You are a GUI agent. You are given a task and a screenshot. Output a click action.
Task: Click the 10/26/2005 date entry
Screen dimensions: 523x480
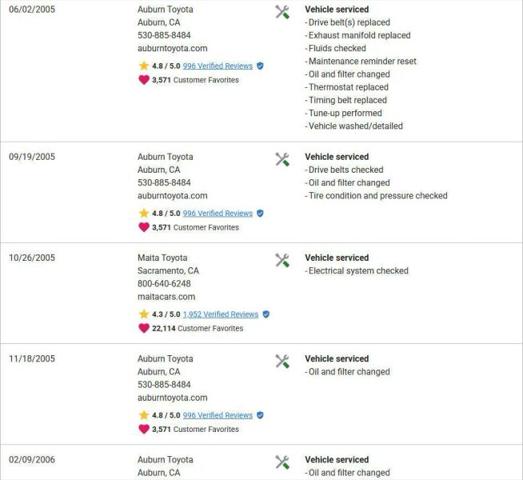(x=32, y=258)
